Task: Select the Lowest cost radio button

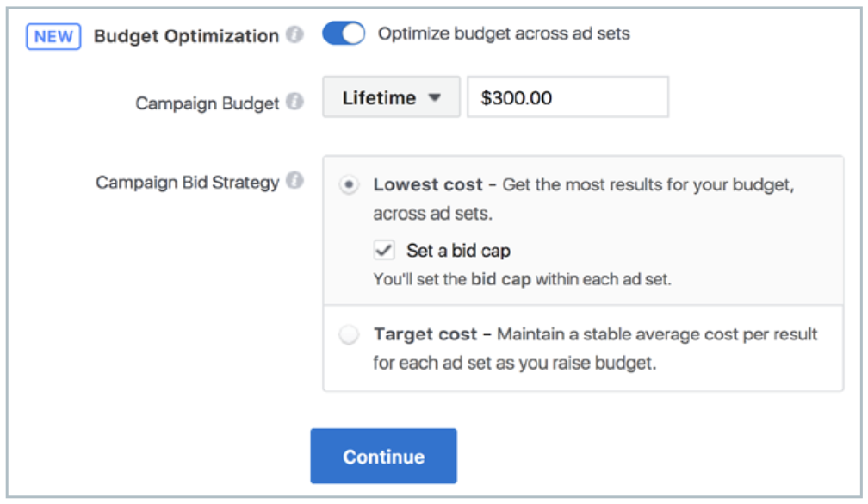Action: point(349,185)
